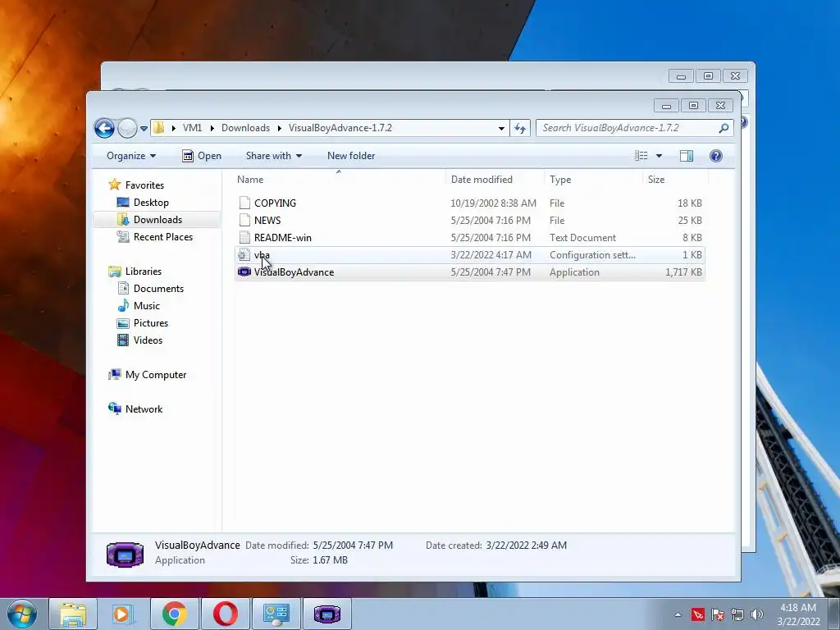
Task: Open the view options dropdown arrow
Action: [659, 156]
